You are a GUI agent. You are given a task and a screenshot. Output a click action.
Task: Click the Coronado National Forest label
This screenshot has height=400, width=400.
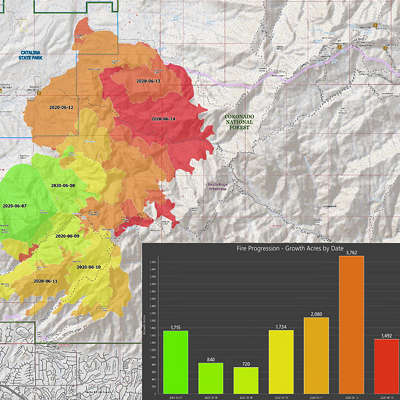(239, 122)
